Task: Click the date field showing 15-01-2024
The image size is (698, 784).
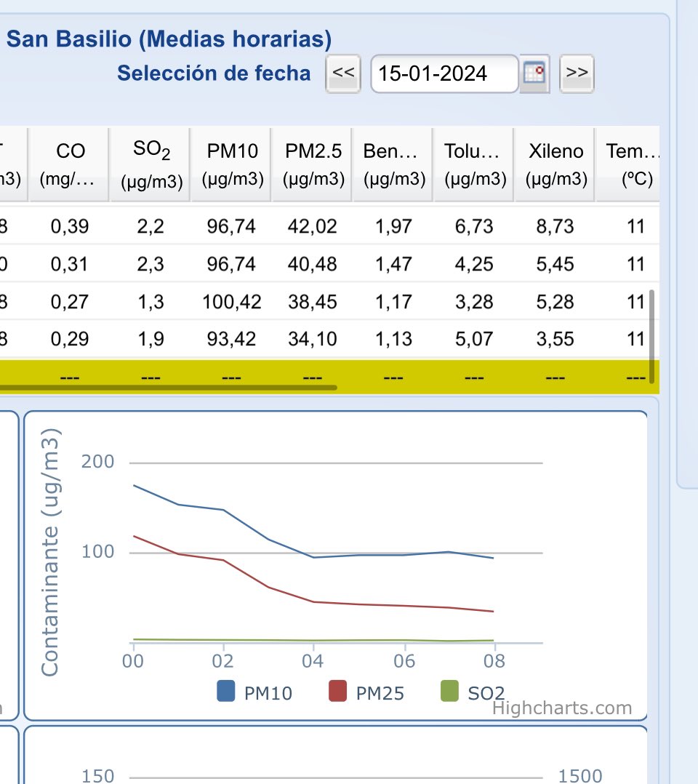Action: [444, 73]
